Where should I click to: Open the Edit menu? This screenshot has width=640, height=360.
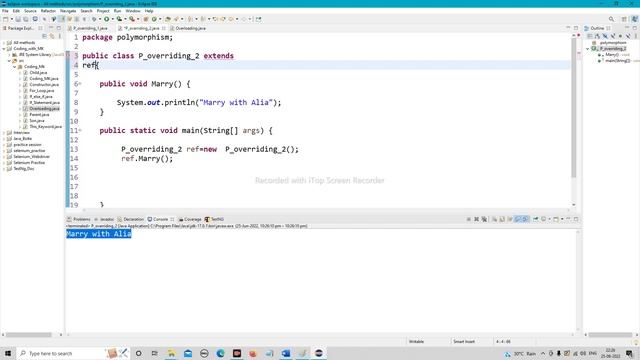pyautogui.click(x=16, y=11)
